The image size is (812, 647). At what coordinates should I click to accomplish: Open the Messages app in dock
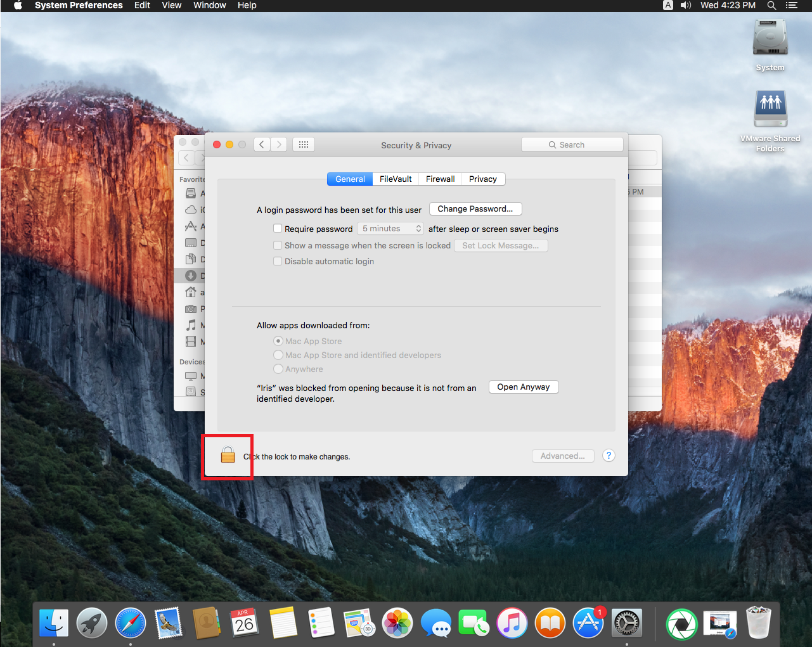pos(436,624)
